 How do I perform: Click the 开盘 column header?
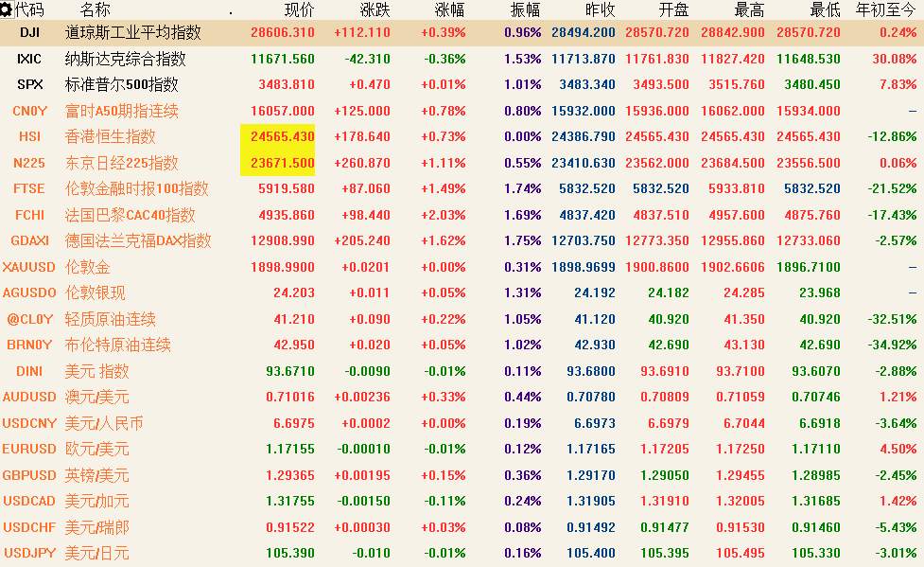pyautogui.click(x=674, y=10)
